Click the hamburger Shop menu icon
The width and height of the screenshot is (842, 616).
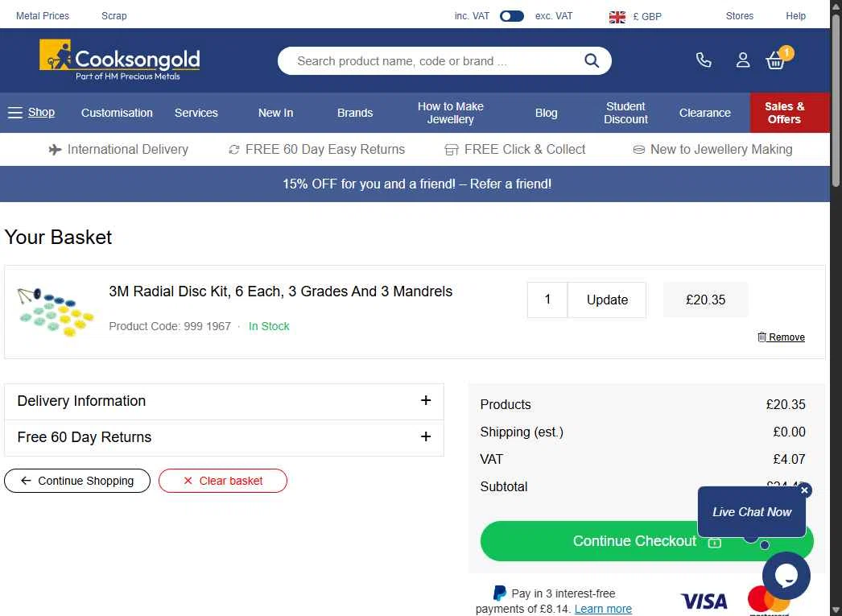(15, 112)
